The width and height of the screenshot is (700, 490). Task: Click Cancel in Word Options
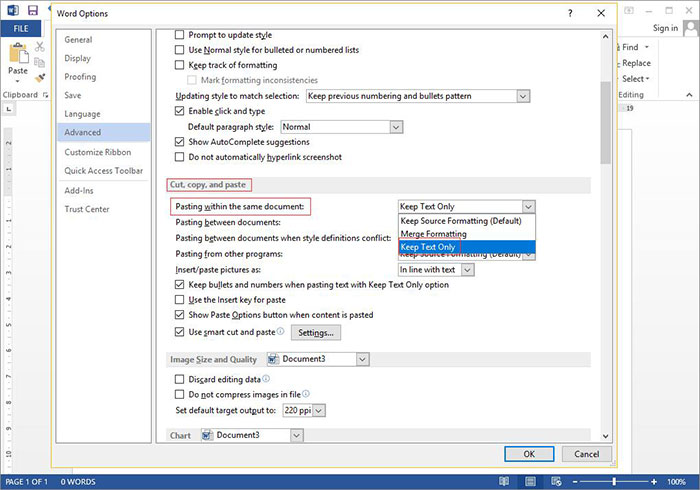pos(587,454)
